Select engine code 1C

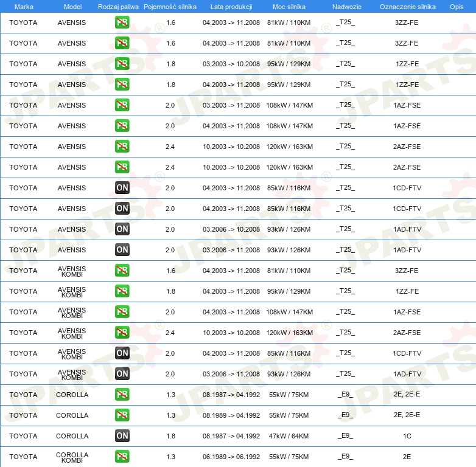click(407, 436)
